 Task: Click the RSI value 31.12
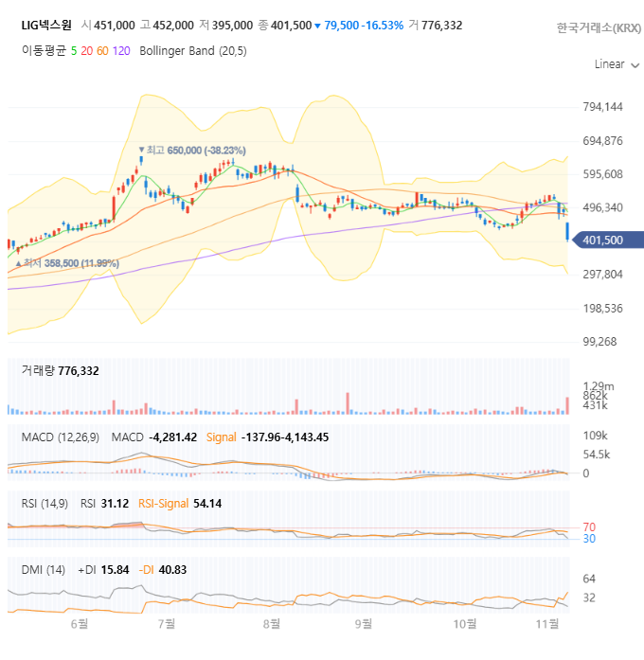[x=115, y=504]
